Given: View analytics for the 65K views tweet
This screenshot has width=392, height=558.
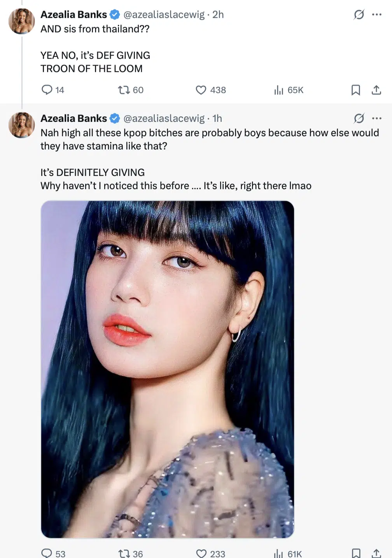Looking at the screenshot, I should [279, 90].
